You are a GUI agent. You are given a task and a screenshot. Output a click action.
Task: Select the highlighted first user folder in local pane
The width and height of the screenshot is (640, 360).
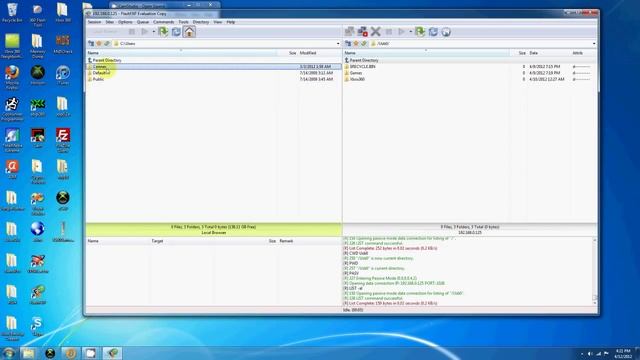coord(214,67)
